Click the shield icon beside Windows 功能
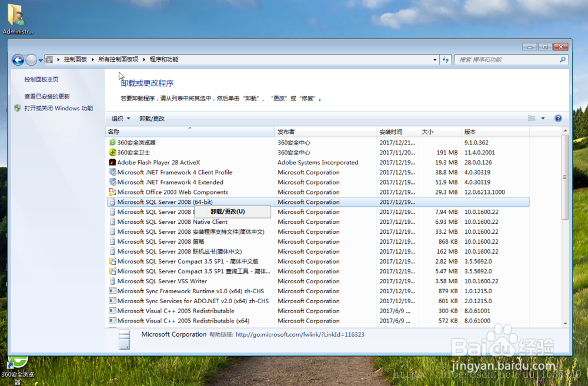This screenshot has height=386, width=588. point(17,108)
